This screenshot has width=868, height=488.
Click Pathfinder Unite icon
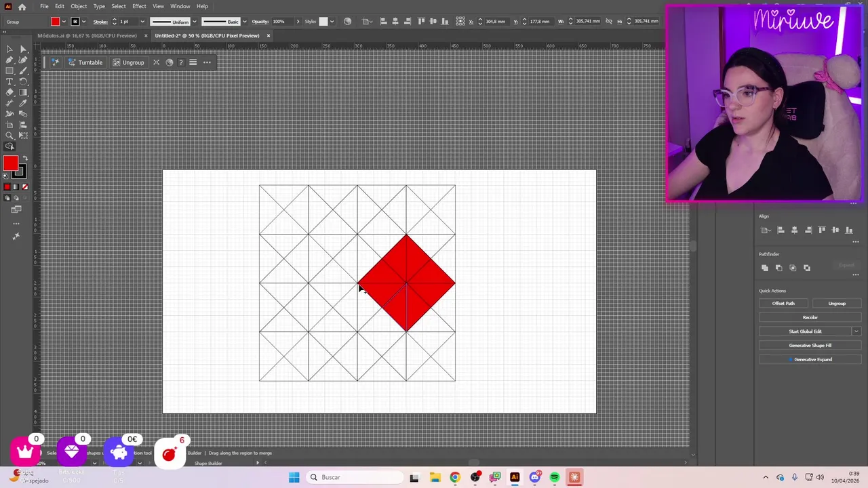(x=765, y=268)
